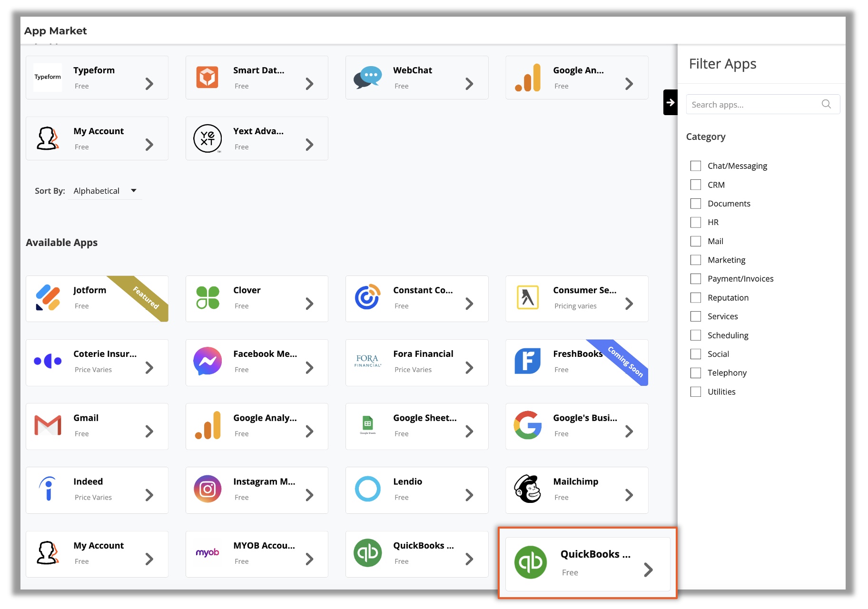This screenshot has width=868, height=609.
Task: Click the chevron on the Instagram Messaging card
Action: click(309, 495)
